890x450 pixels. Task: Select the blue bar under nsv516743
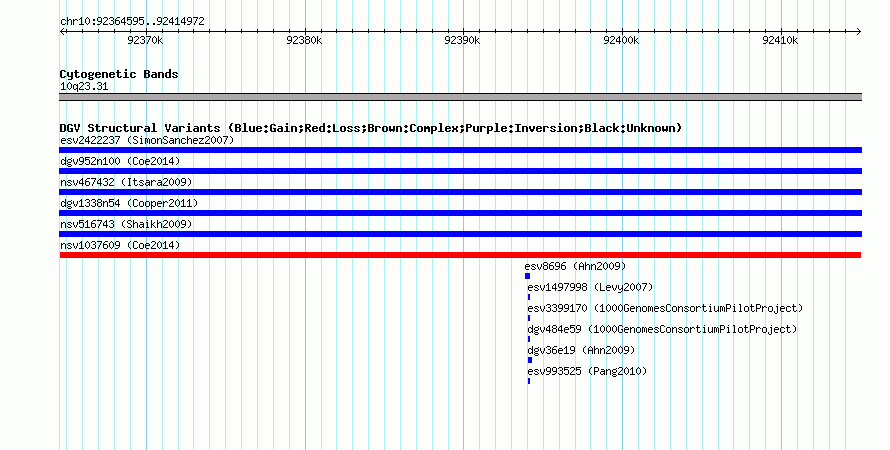(x=460, y=234)
